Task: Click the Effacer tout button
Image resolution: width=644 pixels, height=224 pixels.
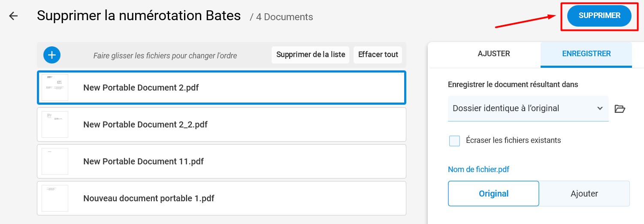Action: tap(378, 55)
